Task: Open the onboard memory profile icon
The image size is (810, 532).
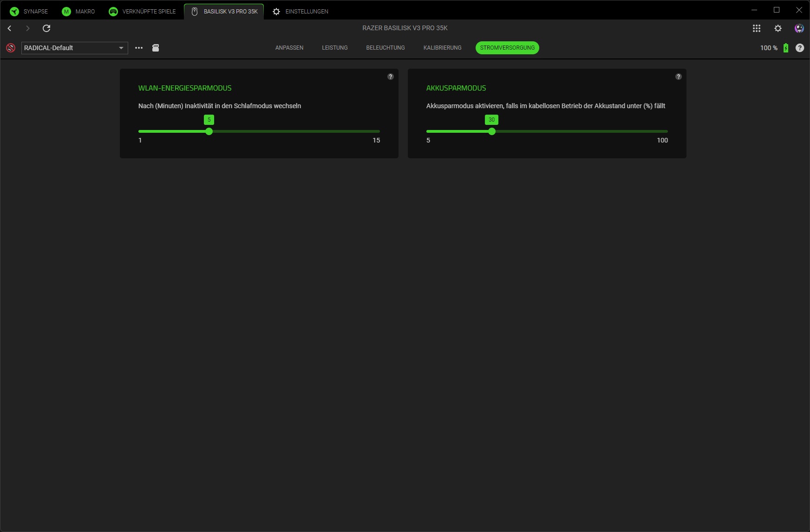Action: point(156,48)
